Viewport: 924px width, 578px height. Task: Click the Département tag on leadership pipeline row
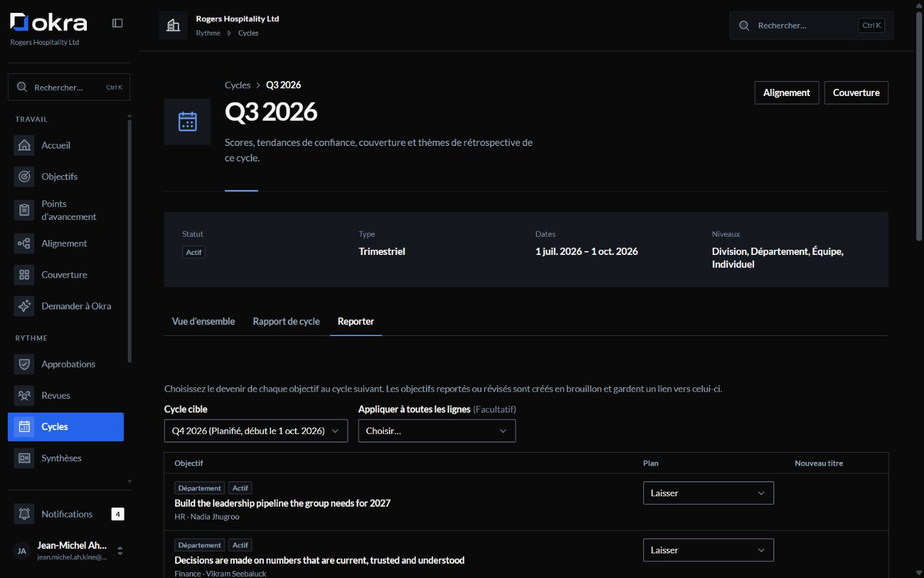pyautogui.click(x=200, y=488)
